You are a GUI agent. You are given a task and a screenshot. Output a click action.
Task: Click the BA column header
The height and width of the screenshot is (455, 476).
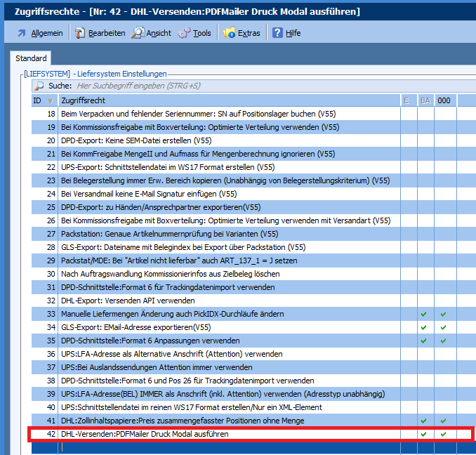(425, 100)
